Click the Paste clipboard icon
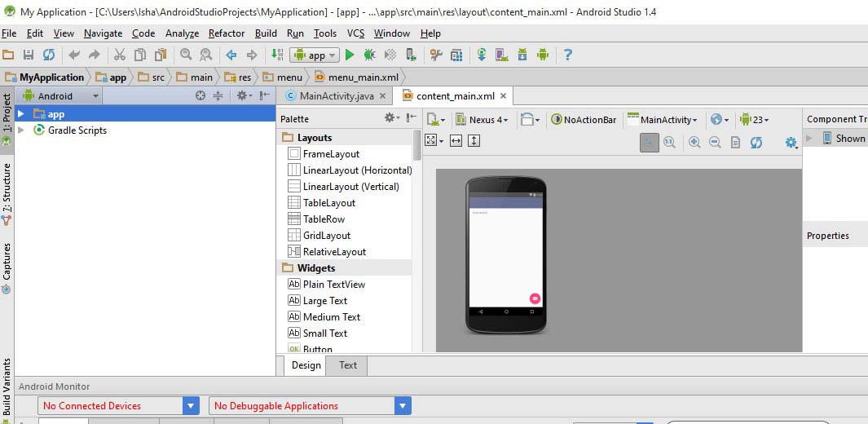This screenshot has height=424, width=868. coord(161,55)
